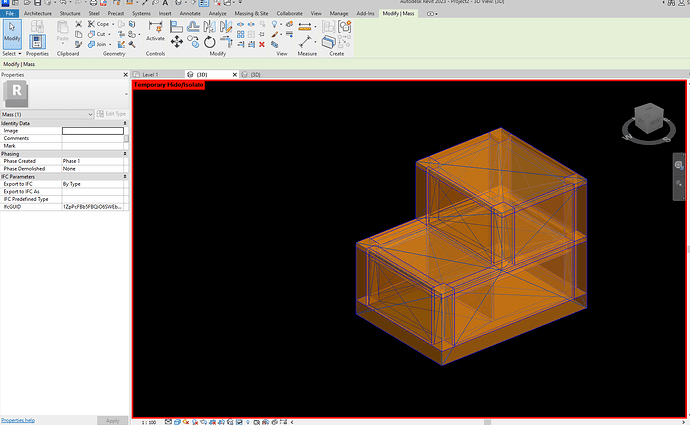Click the Activate controls tool
690x425 pixels.
tap(155, 32)
